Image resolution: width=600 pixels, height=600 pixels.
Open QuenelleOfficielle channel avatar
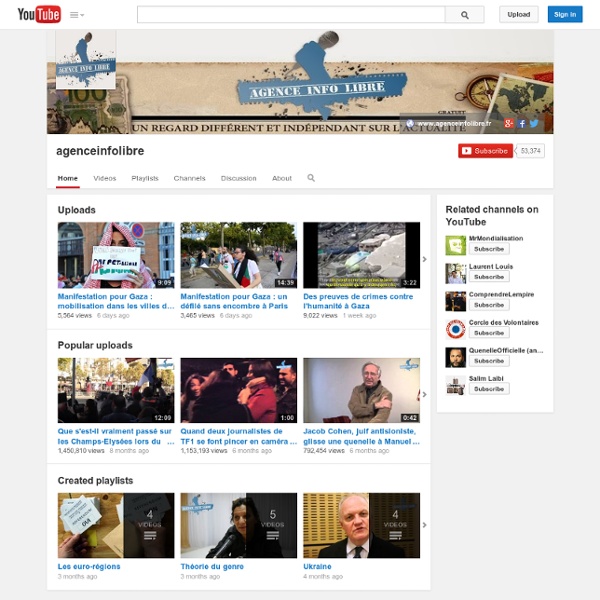455,357
